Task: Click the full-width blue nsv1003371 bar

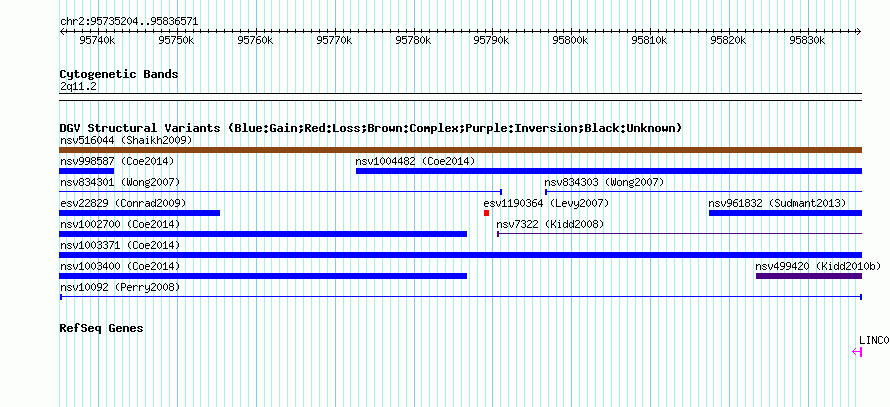Action: pyautogui.click(x=460, y=255)
